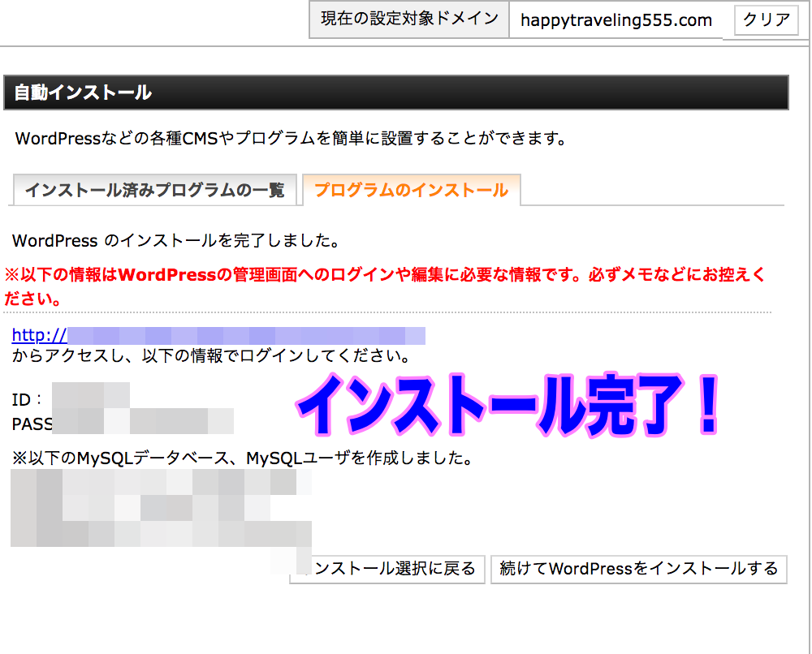Click 続けてWordPressをインストールする button
This screenshot has width=812, height=654.
point(638,569)
